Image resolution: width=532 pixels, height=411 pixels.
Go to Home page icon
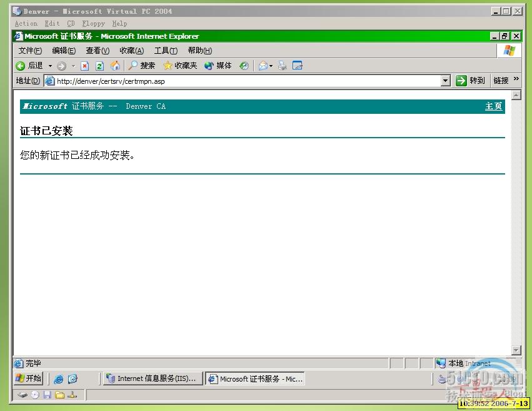115,66
